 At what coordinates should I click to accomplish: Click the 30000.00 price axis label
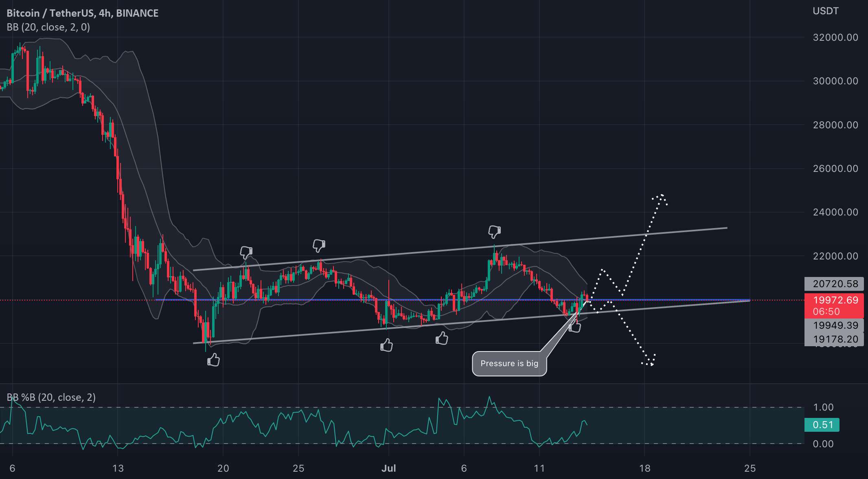[835, 81]
